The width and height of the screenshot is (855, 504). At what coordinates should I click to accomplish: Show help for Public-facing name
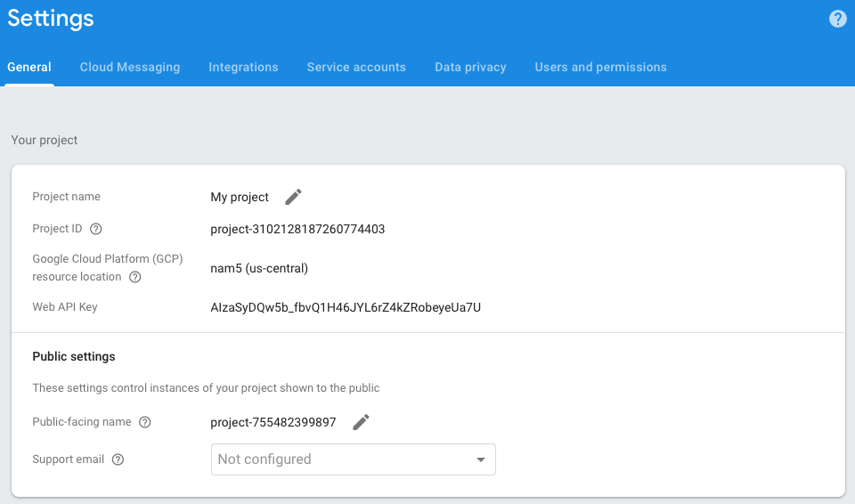pos(145,422)
